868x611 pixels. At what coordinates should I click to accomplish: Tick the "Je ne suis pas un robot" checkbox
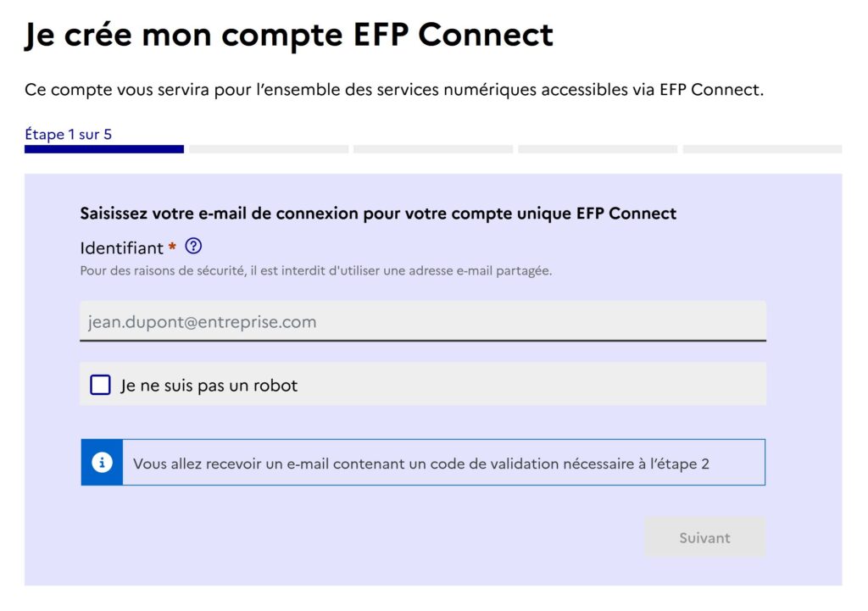100,386
